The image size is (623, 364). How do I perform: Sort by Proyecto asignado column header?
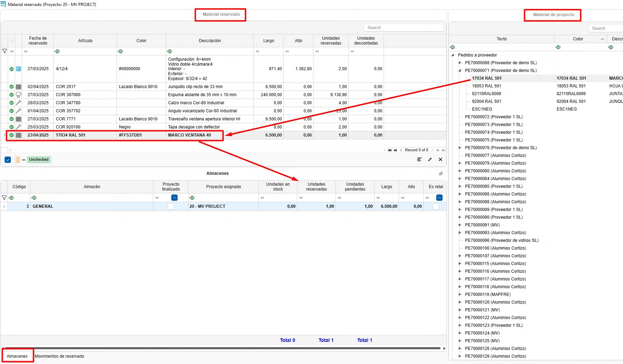pyautogui.click(x=224, y=187)
